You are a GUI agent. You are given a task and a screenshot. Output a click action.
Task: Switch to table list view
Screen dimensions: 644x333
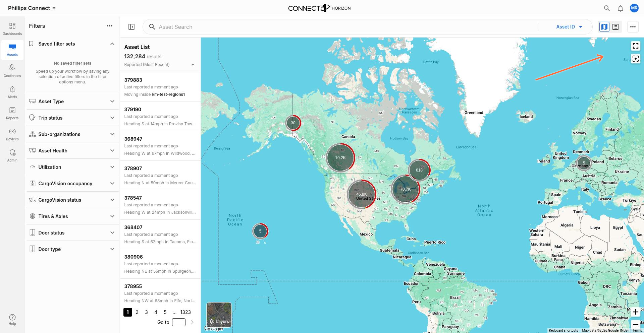coord(615,27)
